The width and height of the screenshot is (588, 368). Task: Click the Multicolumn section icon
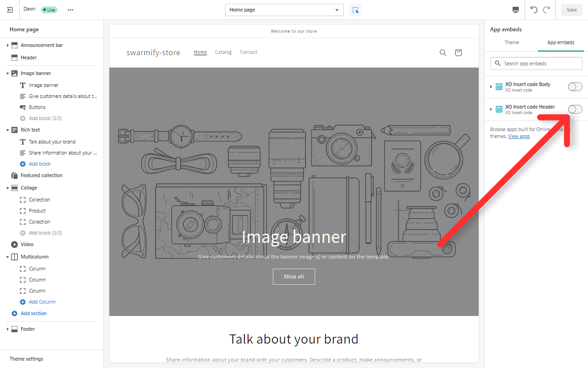click(14, 257)
